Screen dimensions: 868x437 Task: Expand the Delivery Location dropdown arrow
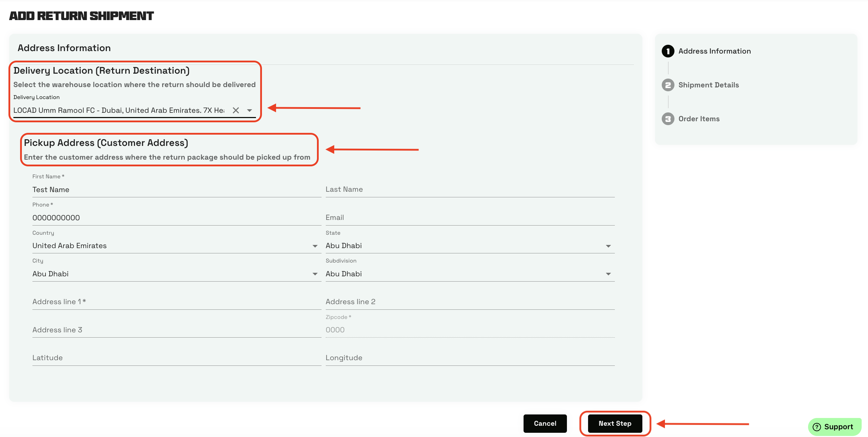[x=250, y=110]
